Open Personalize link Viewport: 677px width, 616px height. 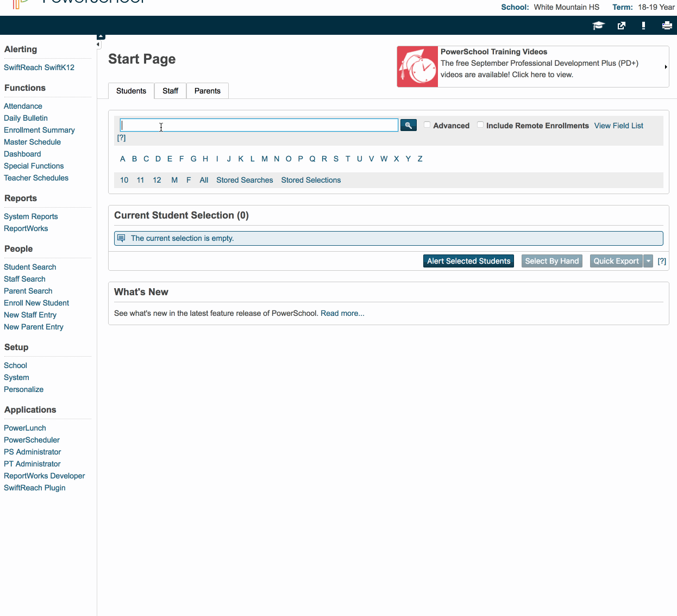[23, 389]
